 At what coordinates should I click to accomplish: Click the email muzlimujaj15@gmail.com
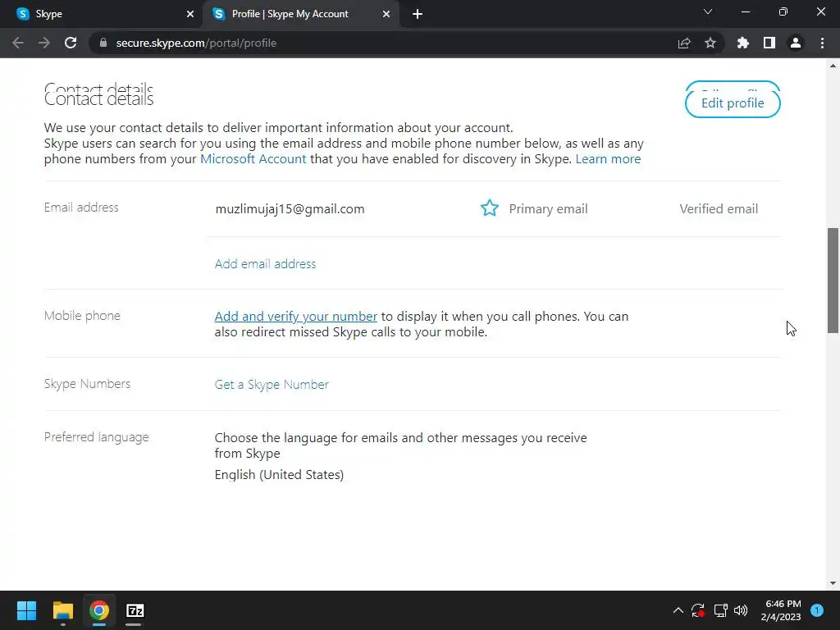(x=290, y=209)
